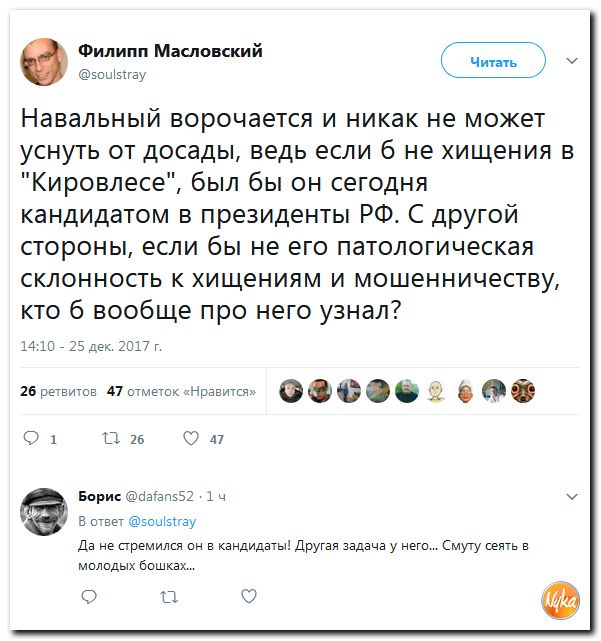Open the @soulstray mention link in reply
601x641 pixels.
[x=163, y=521]
